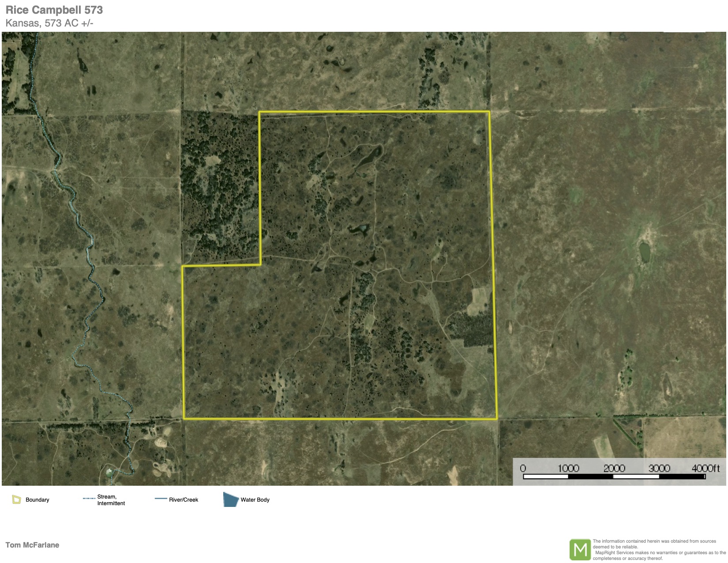Click the '4000ft' label on scale bar

(705, 468)
